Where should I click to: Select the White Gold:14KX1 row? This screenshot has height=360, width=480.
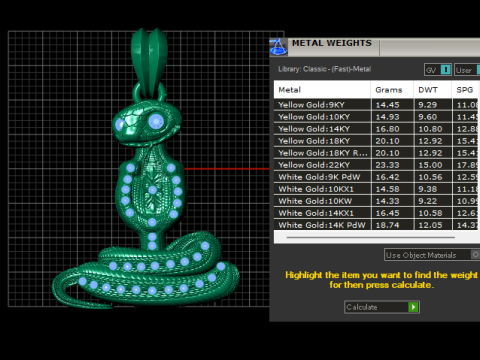(x=376, y=213)
